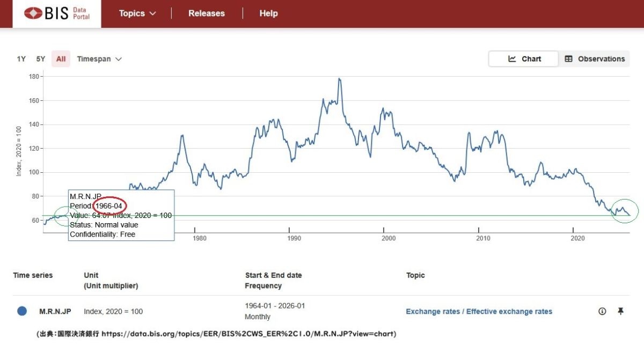This screenshot has height=345, width=644.
Task: Select the 5Y time range
Action: [x=41, y=59]
